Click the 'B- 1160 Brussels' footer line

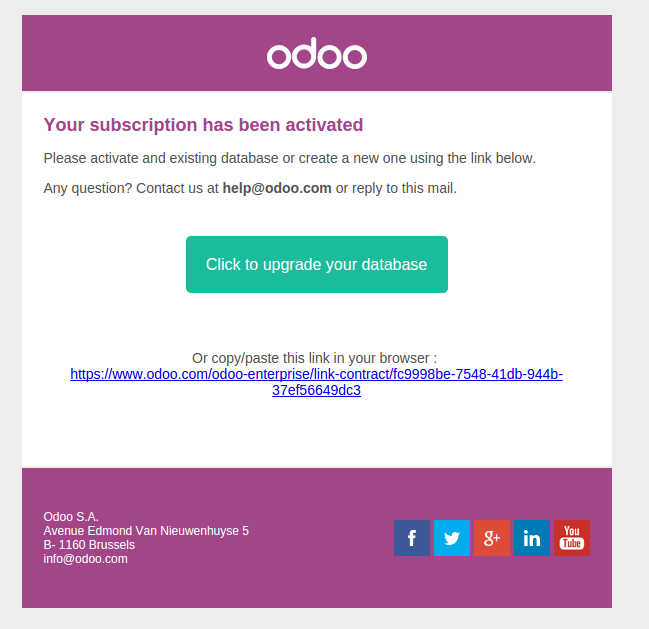pos(89,545)
